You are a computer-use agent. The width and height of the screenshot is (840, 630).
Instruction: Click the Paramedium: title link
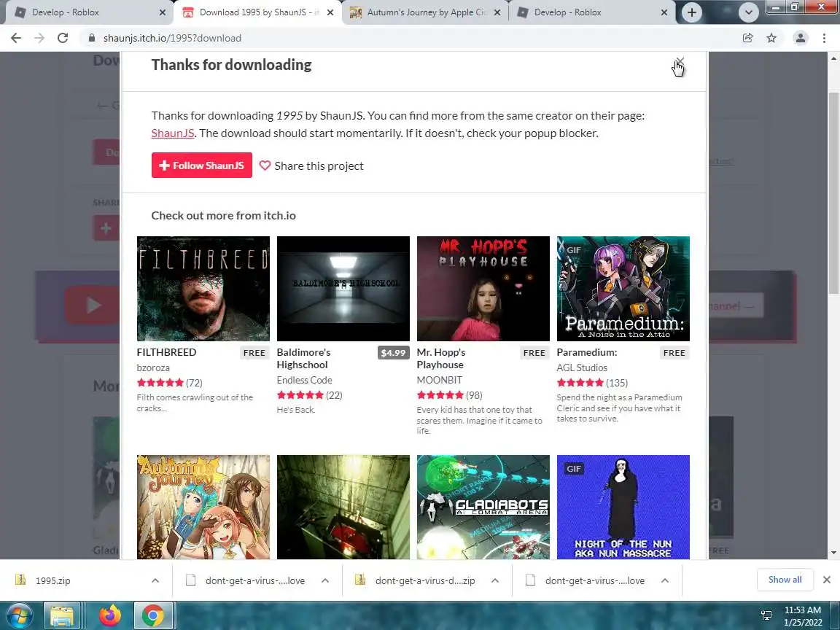[586, 352]
